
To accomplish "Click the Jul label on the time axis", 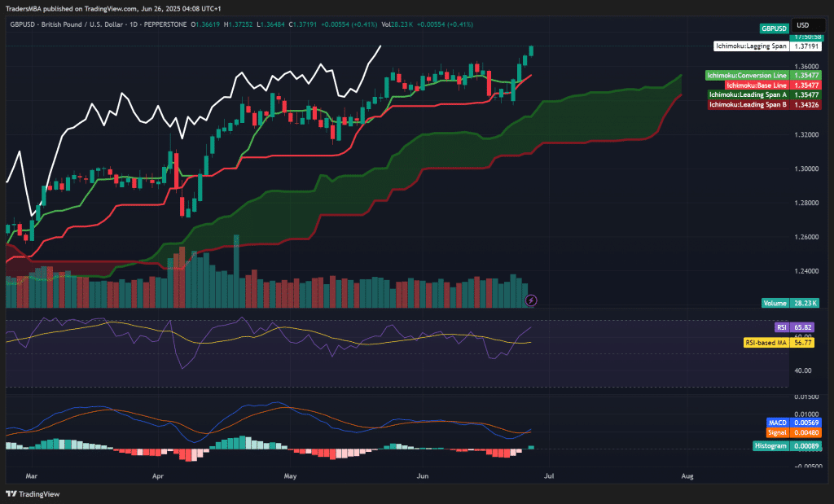I will point(551,476).
